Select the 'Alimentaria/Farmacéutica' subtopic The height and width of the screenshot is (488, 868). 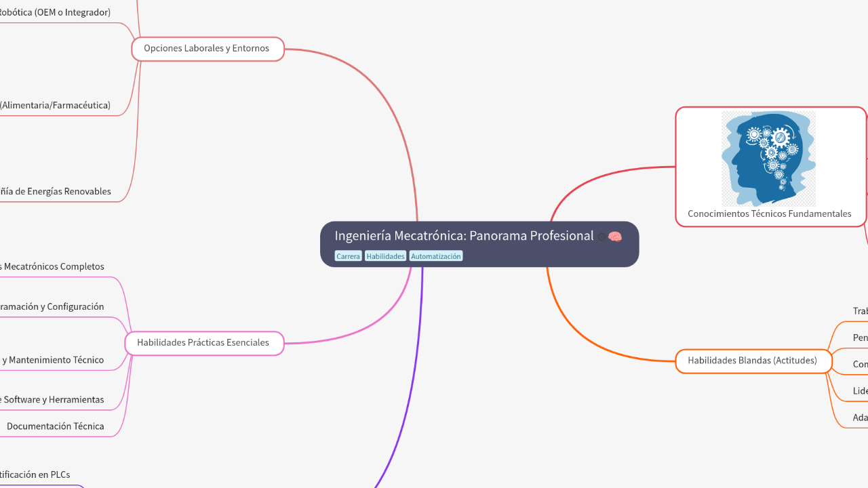55,105
